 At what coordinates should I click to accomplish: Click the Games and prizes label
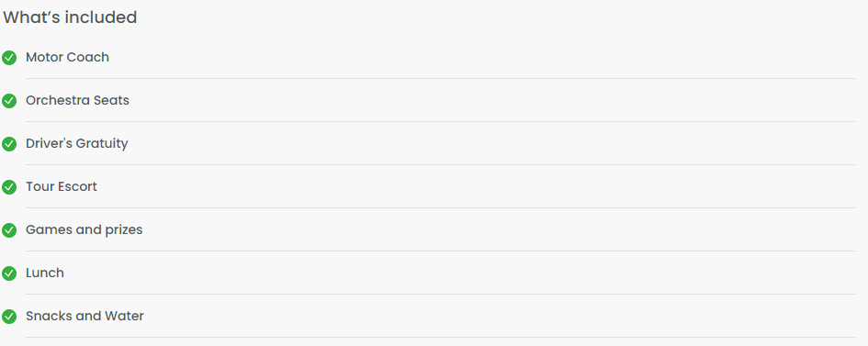point(85,229)
